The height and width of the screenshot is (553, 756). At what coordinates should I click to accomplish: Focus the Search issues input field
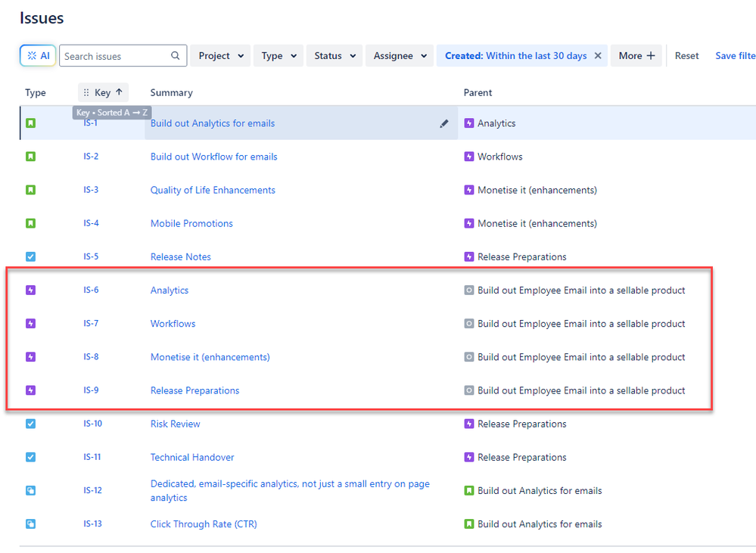tap(123, 56)
